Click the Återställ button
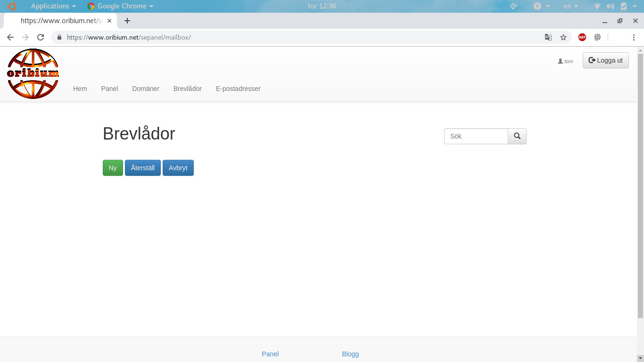The width and height of the screenshot is (644, 362). pyautogui.click(x=143, y=168)
